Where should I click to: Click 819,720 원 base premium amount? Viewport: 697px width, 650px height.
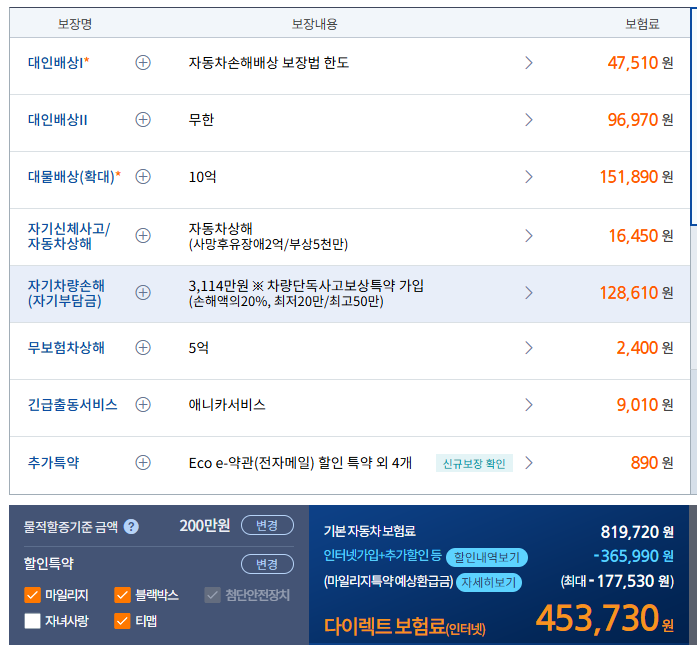point(637,532)
